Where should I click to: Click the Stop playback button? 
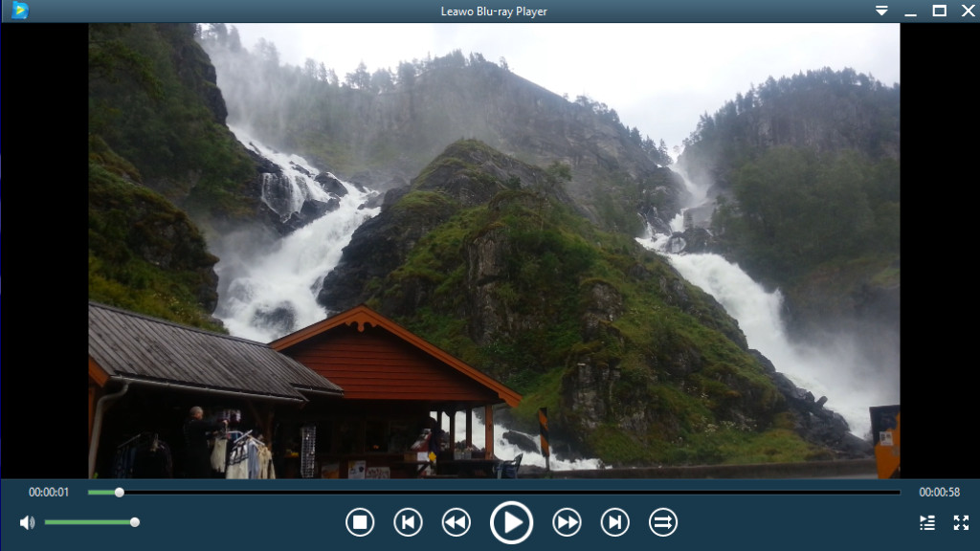coord(360,522)
